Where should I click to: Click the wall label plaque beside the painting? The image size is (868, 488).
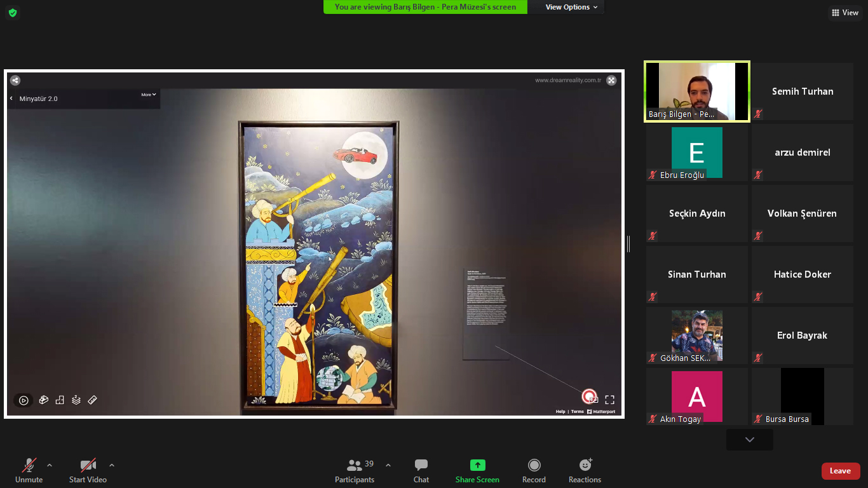tap(486, 314)
